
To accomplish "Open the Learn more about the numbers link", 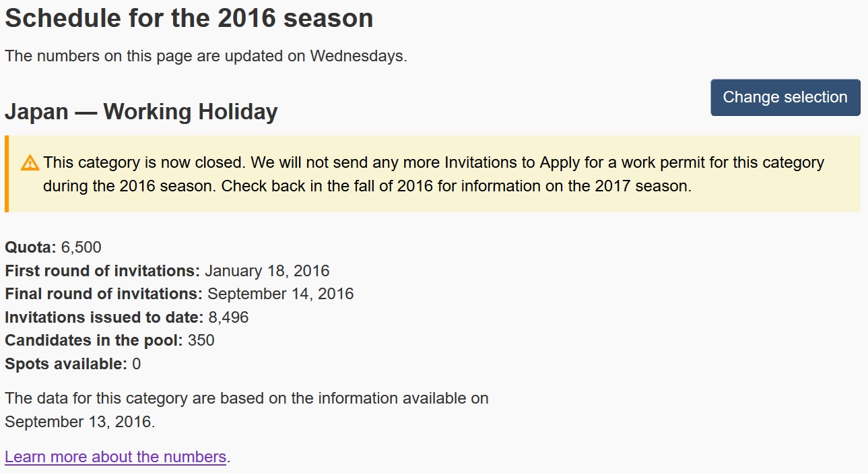I will pyautogui.click(x=115, y=457).
